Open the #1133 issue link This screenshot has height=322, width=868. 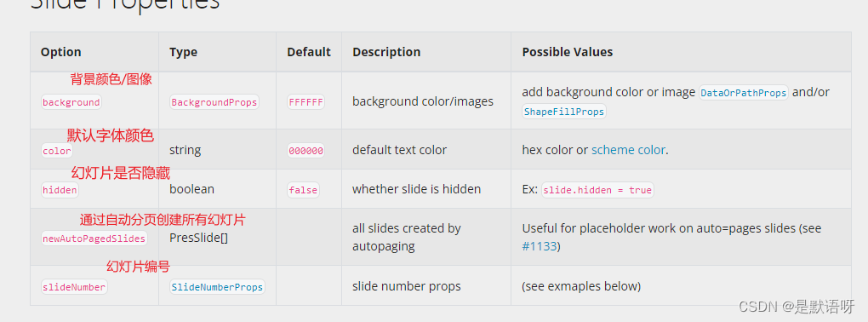(540, 246)
